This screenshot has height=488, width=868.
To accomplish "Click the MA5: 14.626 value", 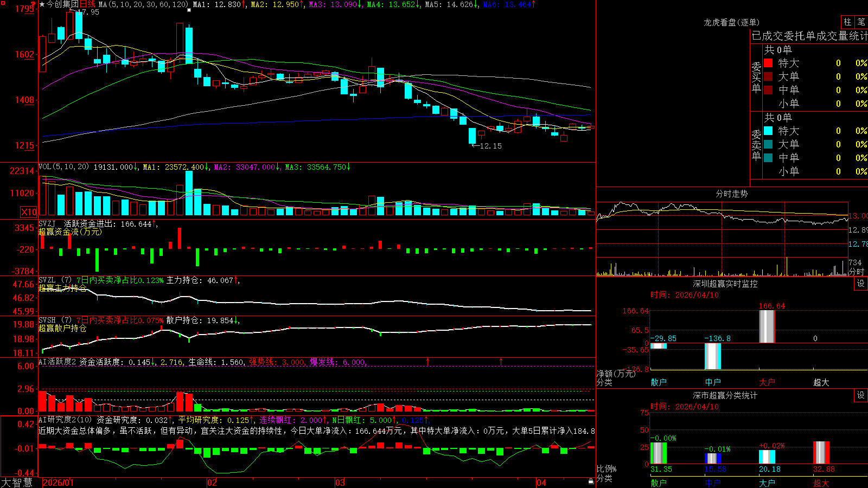I will (x=449, y=4).
